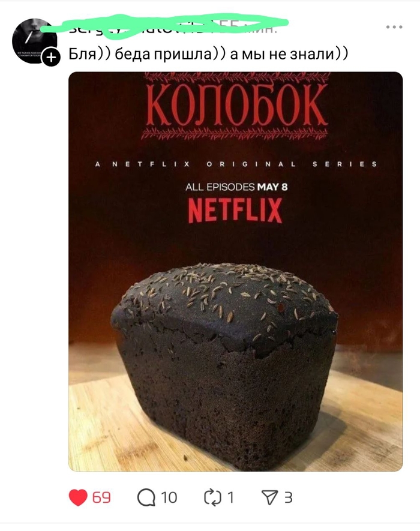
Task: Click "ALL EPISODES MAY 8" text in the poster
Action: (x=236, y=187)
